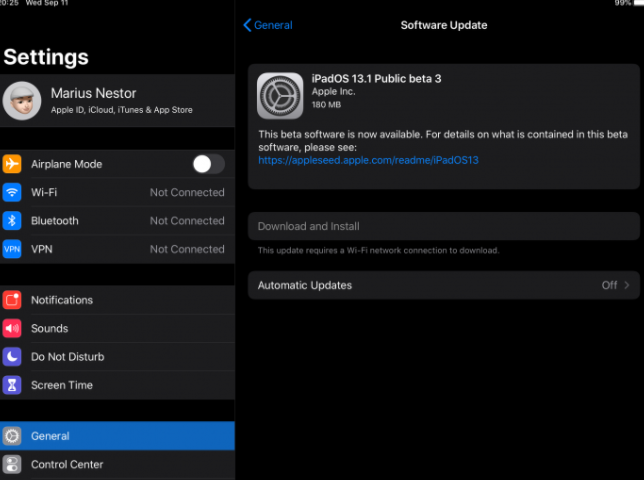Screen dimensions: 644x480
Task: Toggle the Airplane Mode switch
Action: click(x=209, y=164)
